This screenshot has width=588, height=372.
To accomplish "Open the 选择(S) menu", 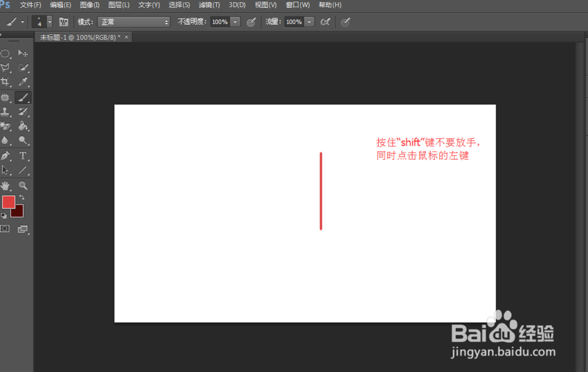I will [x=179, y=5].
